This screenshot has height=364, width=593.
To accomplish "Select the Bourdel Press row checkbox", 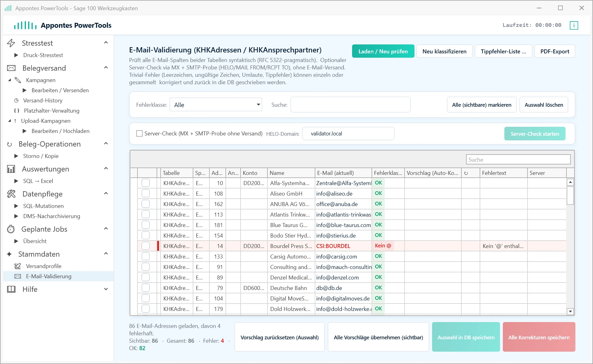I will pyautogui.click(x=145, y=246).
